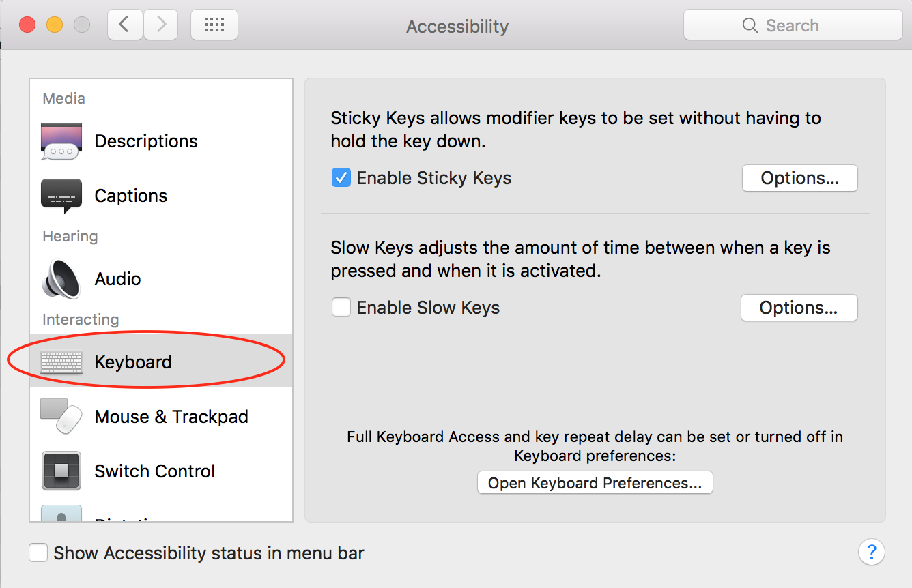Select Switch Control in the sidebar

tap(154, 471)
